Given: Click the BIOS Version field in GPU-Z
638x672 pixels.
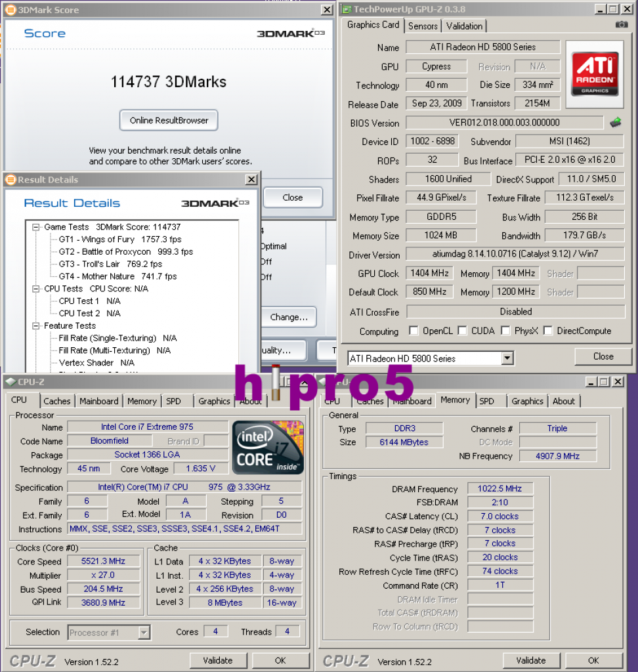Looking at the screenshot, I should (x=504, y=123).
